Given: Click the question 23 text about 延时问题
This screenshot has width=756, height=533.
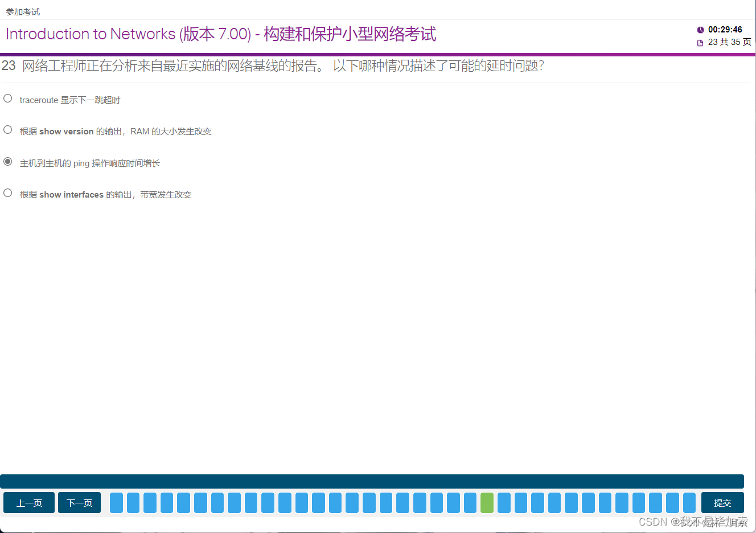Looking at the screenshot, I should click(283, 65).
